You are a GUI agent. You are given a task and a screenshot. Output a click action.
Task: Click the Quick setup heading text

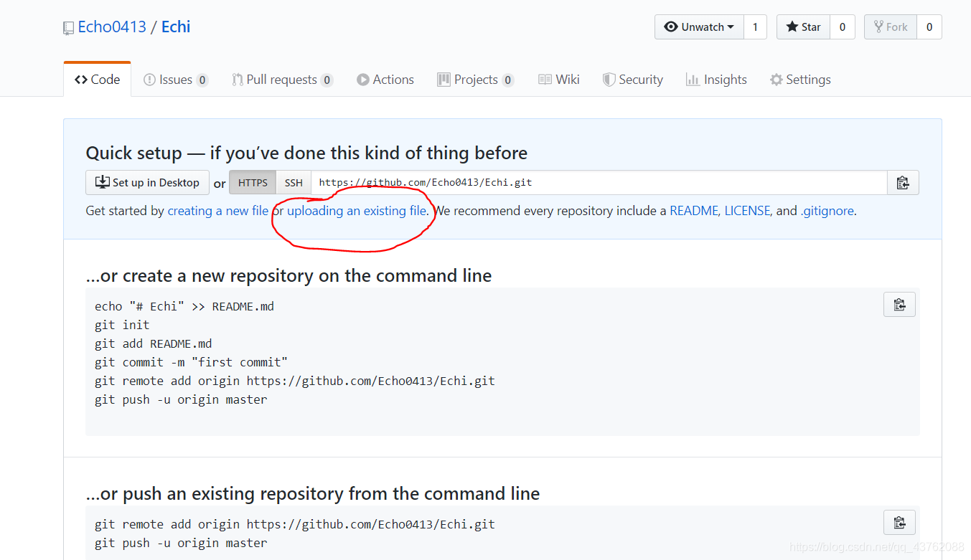pos(306,153)
